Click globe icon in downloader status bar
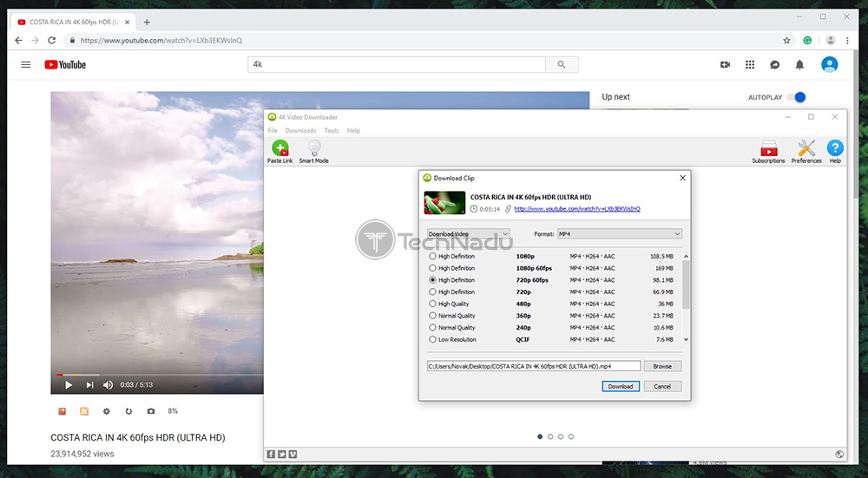Viewport: 868px width, 478px height. [x=839, y=455]
